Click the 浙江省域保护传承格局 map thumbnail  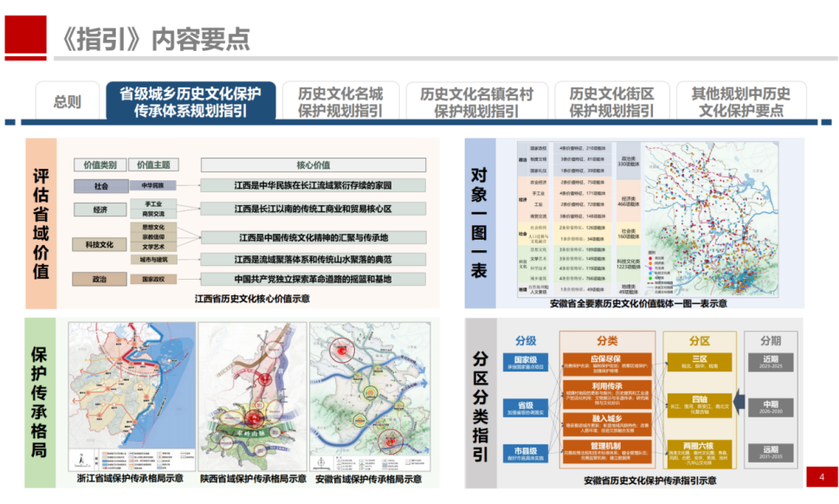[130, 396]
